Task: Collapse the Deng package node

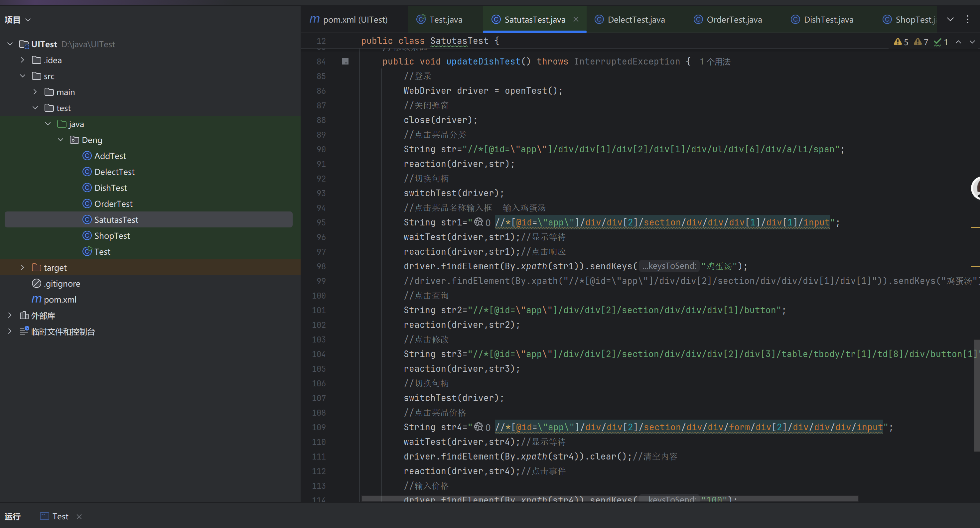Action: pyautogui.click(x=61, y=140)
